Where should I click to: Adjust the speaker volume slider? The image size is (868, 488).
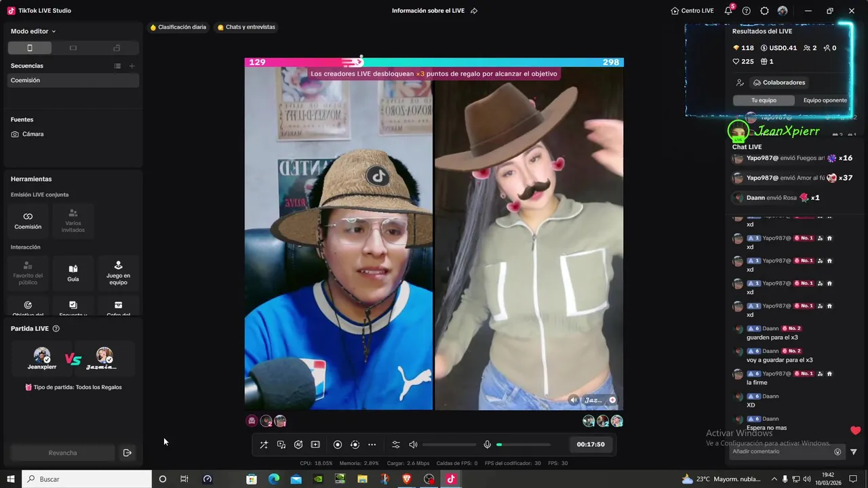click(449, 445)
